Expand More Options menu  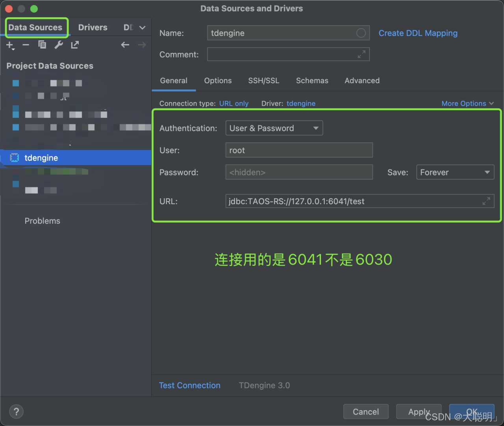coord(467,103)
